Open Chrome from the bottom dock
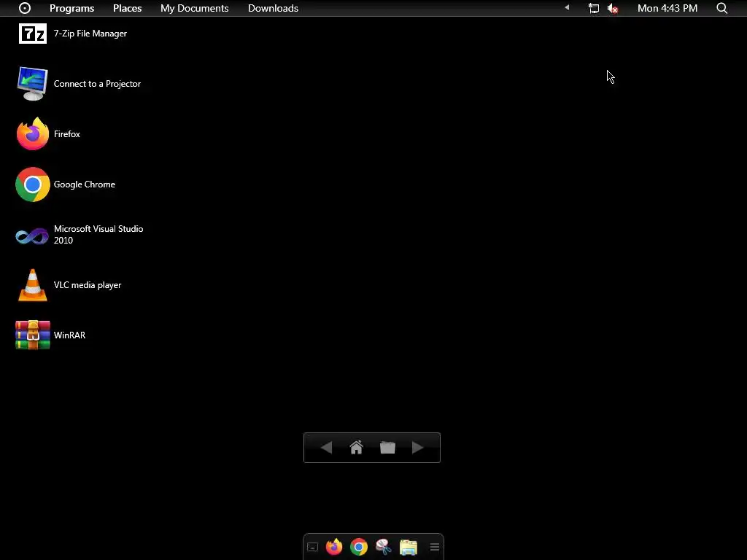This screenshot has height=560, width=747. pyautogui.click(x=359, y=547)
